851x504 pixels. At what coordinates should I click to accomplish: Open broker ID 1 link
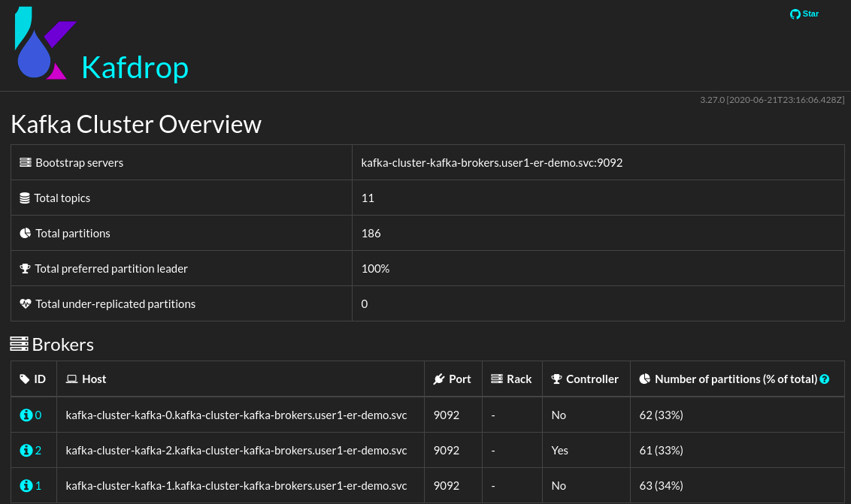(x=38, y=485)
